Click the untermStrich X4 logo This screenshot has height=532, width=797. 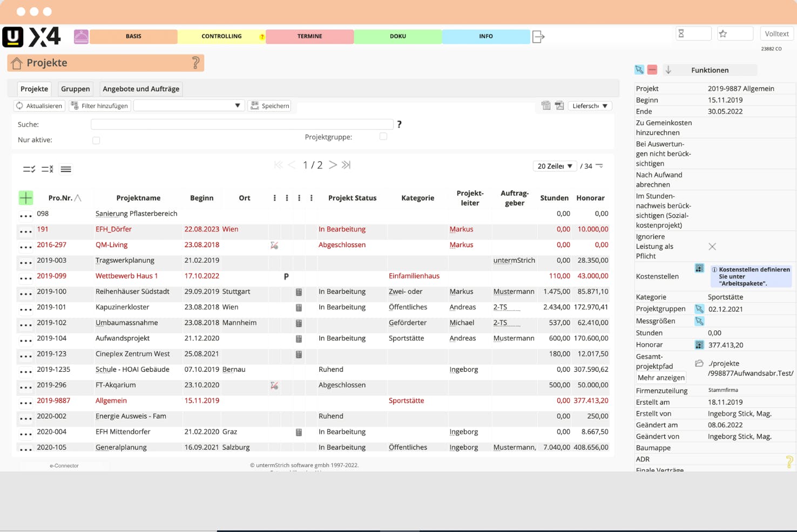pyautogui.click(x=31, y=37)
